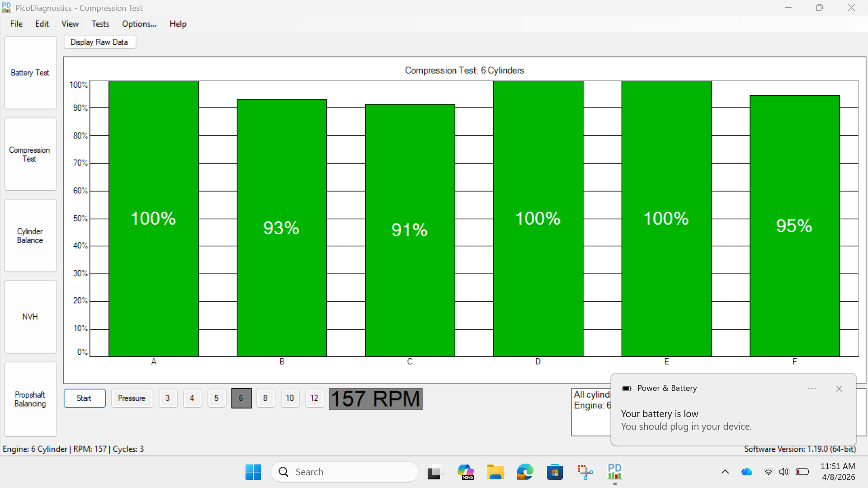
Task: Click the OneDrive cloud tray icon
Action: [x=746, y=472]
